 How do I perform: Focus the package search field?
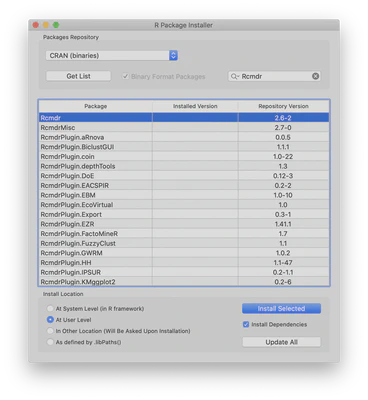point(274,76)
